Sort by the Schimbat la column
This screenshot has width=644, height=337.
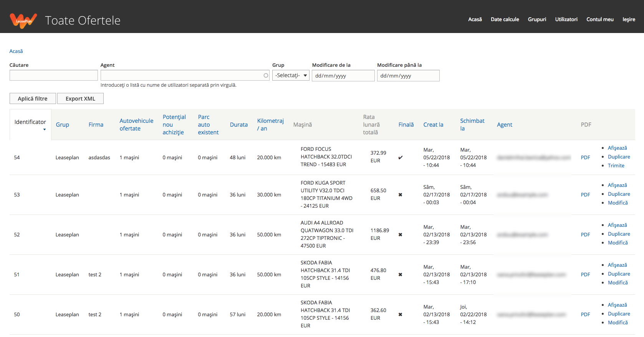click(472, 125)
